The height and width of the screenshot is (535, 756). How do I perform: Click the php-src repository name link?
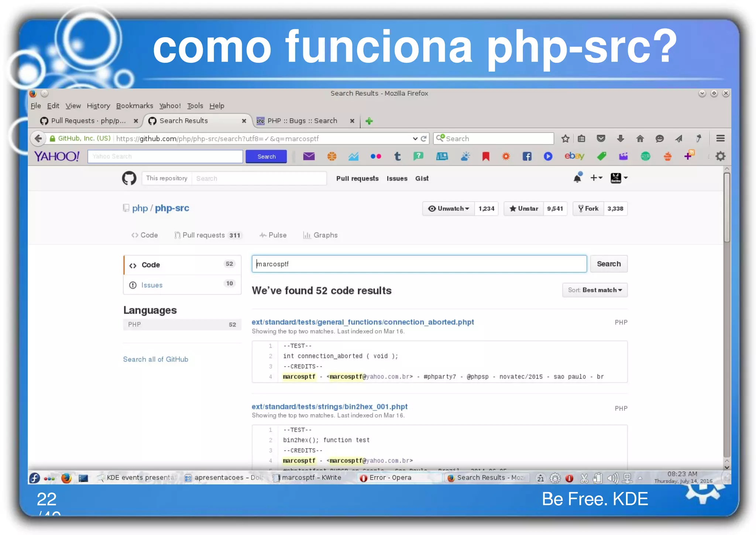coord(172,208)
